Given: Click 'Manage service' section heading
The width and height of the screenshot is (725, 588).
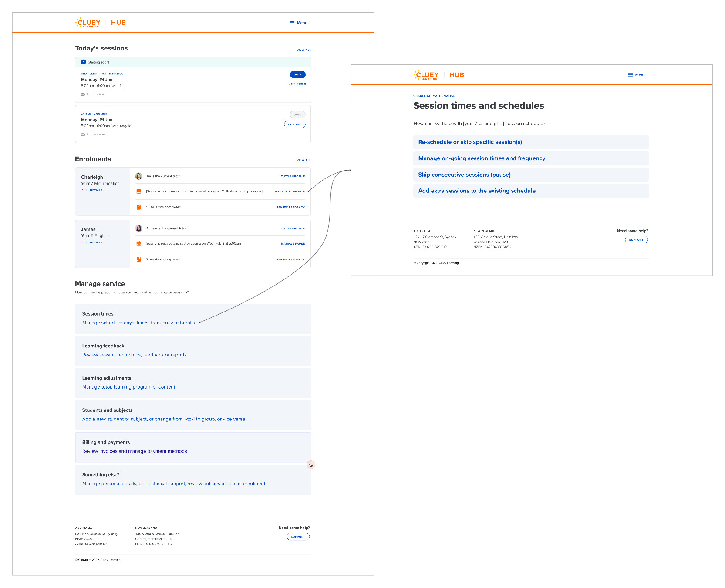Looking at the screenshot, I should [x=100, y=284].
